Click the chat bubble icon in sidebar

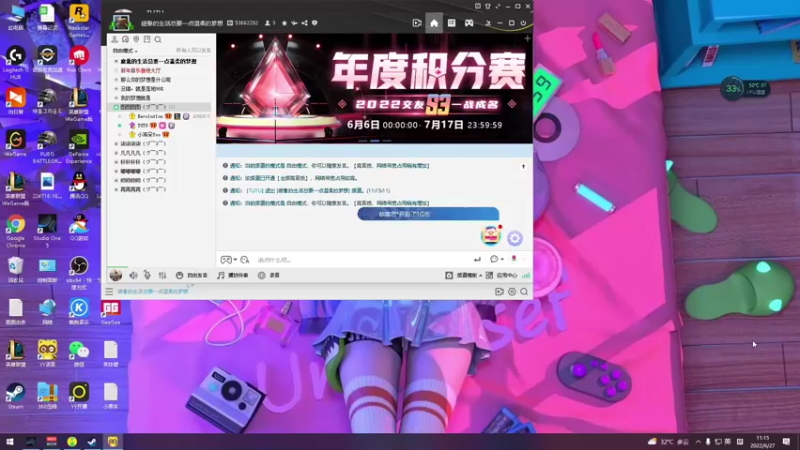coord(126,39)
